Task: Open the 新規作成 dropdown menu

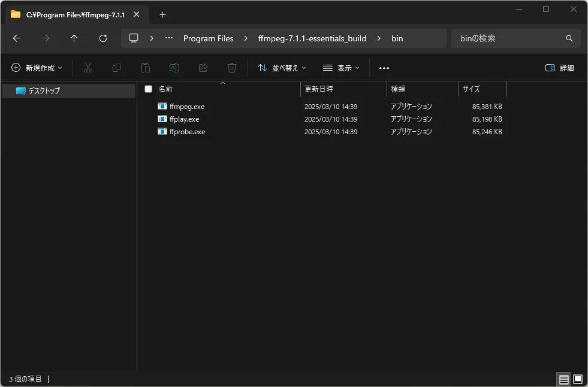Action: pos(37,68)
